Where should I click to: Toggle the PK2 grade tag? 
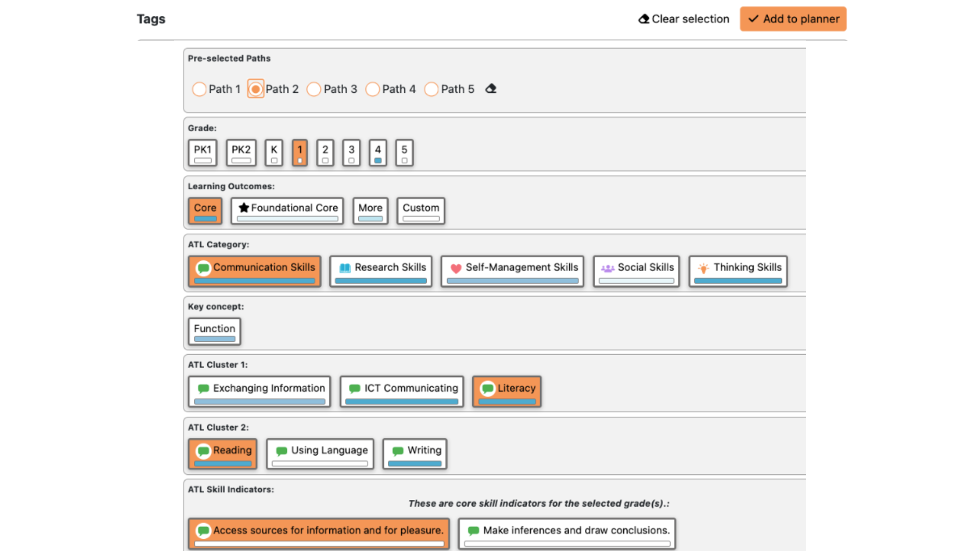(241, 153)
